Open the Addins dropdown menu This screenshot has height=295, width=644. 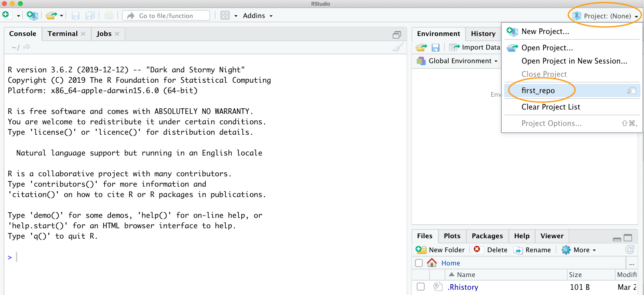coord(258,16)
